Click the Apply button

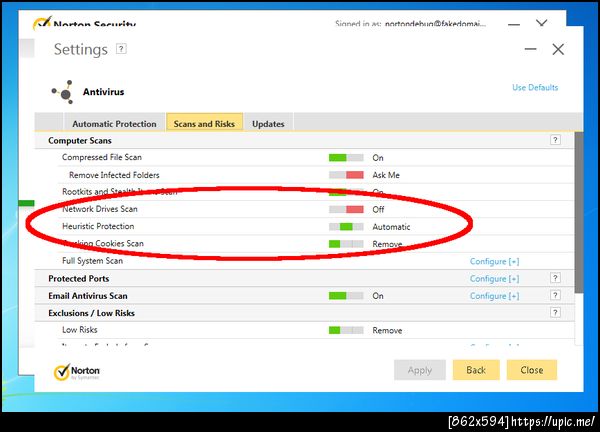click(420, 370)
